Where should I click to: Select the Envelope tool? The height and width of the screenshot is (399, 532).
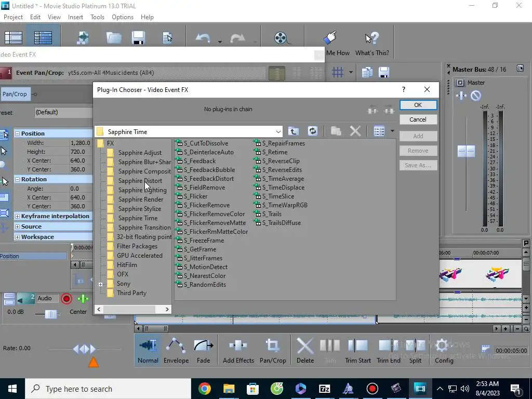pos(176,351)
